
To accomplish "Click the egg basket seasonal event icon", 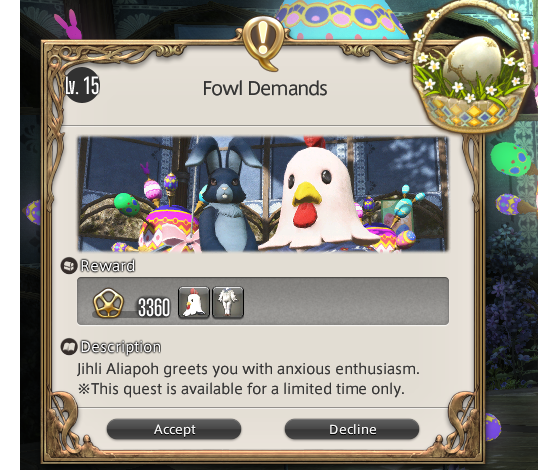I will click(x=472, y=68).
